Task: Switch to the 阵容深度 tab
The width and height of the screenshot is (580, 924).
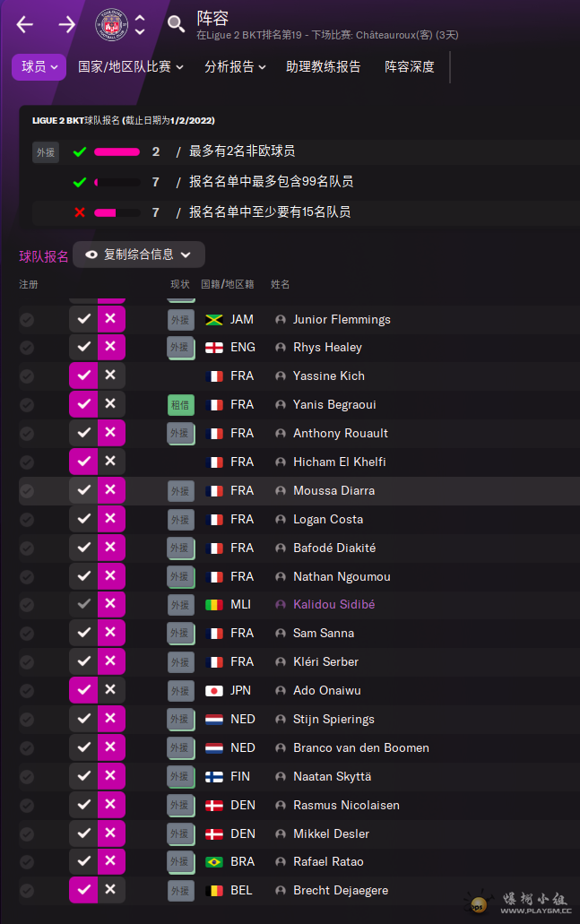Action: click(409, 66)
